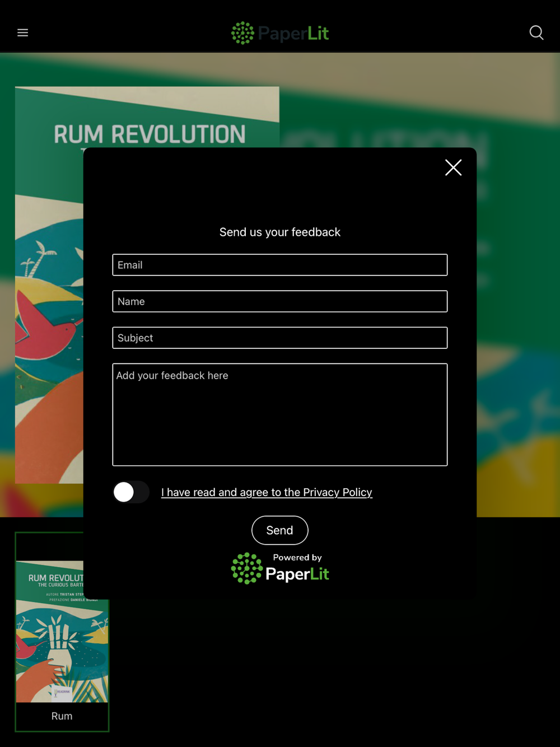
Task: Click the green dotted emblem in the header
Action: [x=242, y=33]
